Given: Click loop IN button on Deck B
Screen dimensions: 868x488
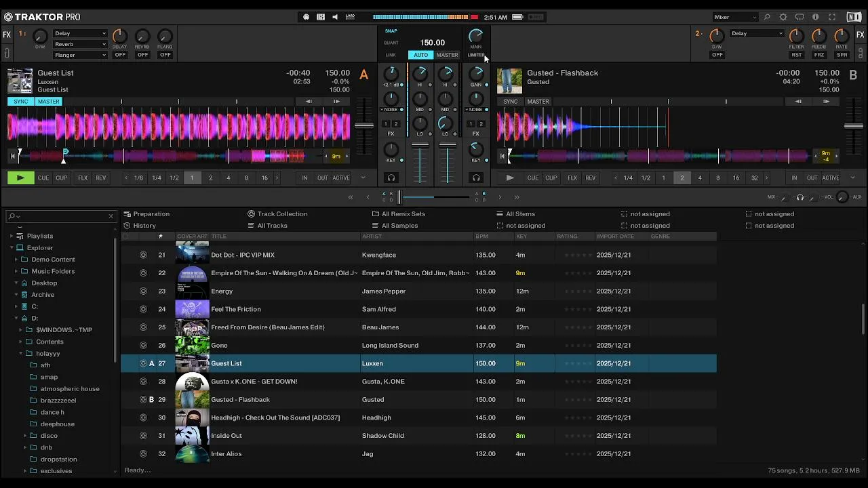Looking at the screenshot, I should click(794, 178).
